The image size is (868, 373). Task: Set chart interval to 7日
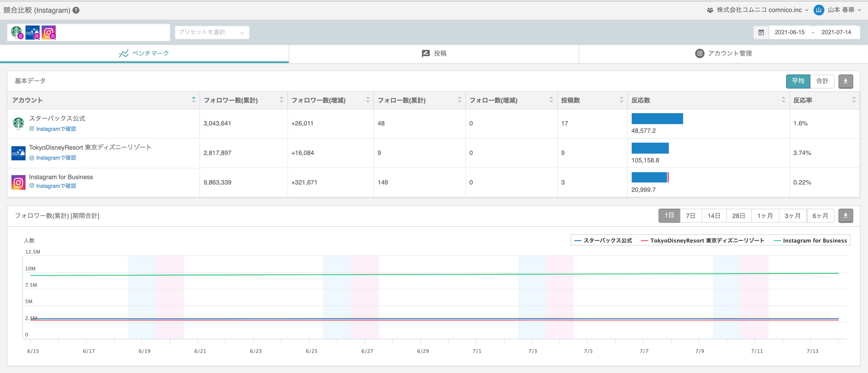click(691, 215)
